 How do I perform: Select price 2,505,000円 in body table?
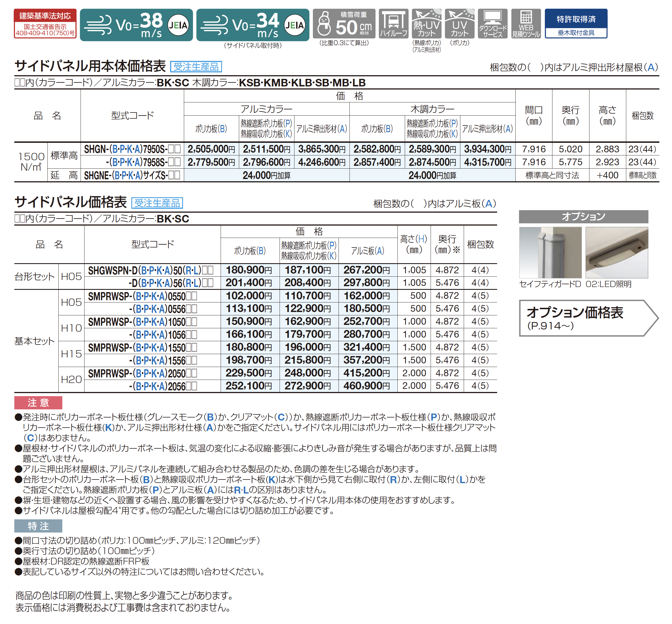pyautogui.click(x=211, y=149)
